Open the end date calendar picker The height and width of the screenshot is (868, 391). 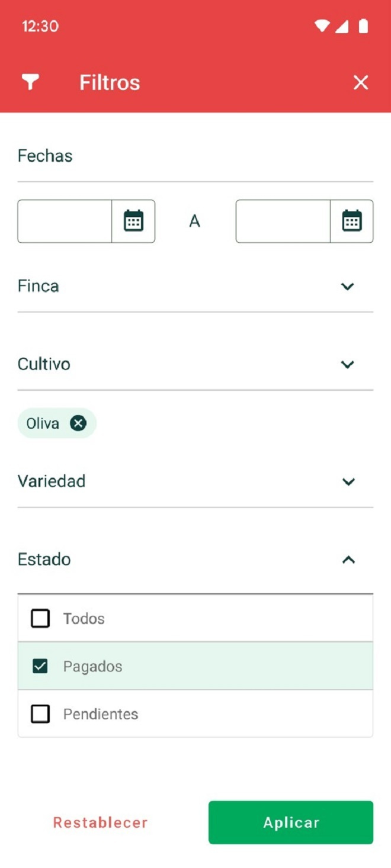click(352, 221)
